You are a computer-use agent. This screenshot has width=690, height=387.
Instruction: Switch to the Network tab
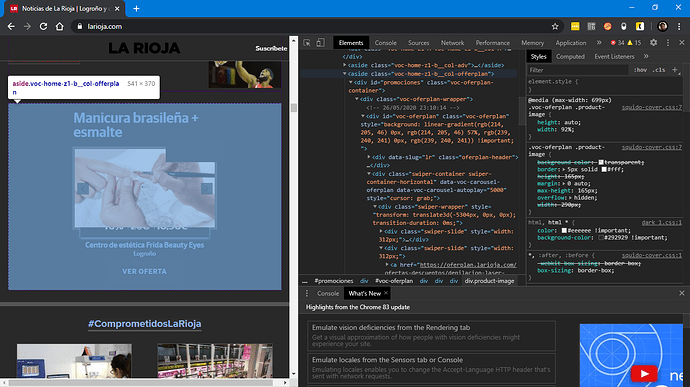452,43
